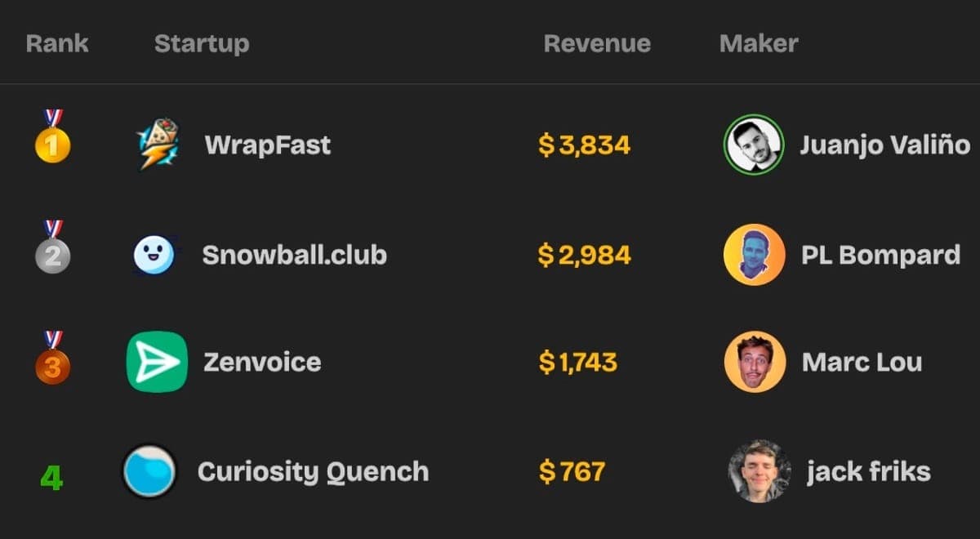This screenshot has width=980, height=539.
Task: Open the Zenvoice startup name link
Action: point(262,362)
